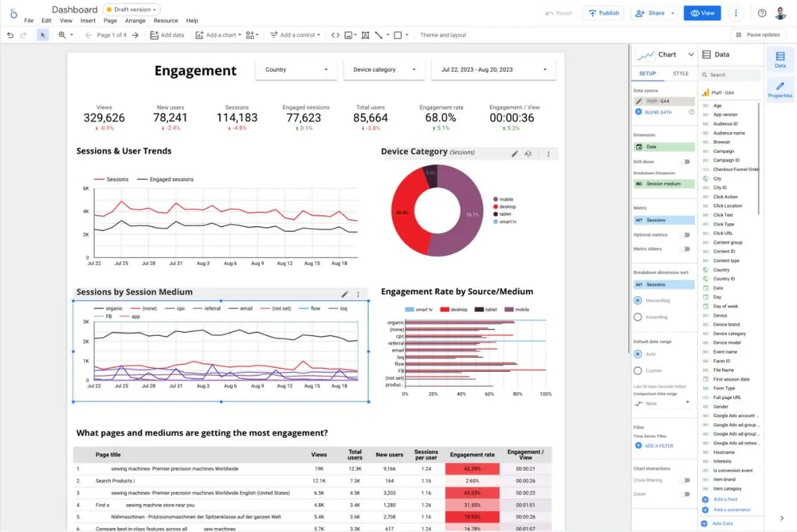Select Auto default date range
Screen dimensions: 797x532
tap(638, 354)
